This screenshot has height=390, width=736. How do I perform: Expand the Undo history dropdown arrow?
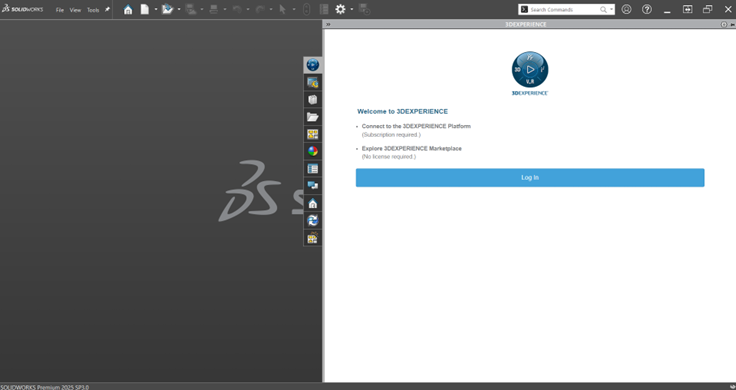[x=248, y=9]
